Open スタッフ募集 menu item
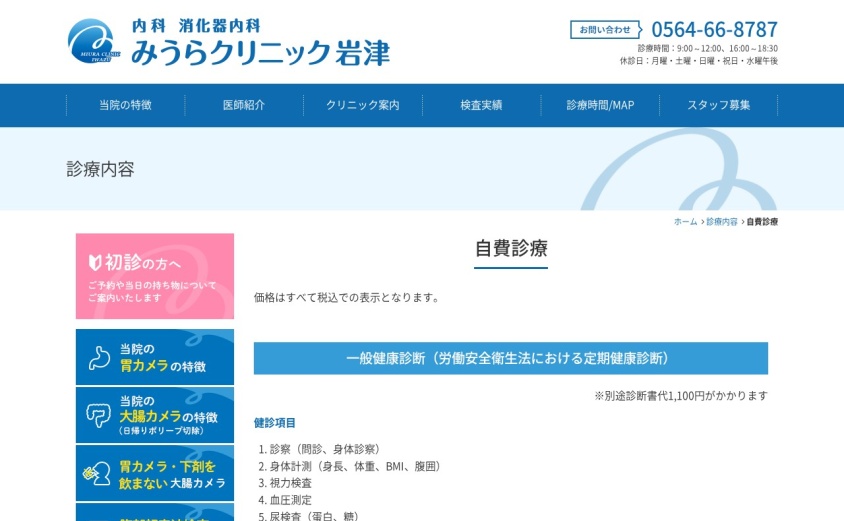 [719, 105]
